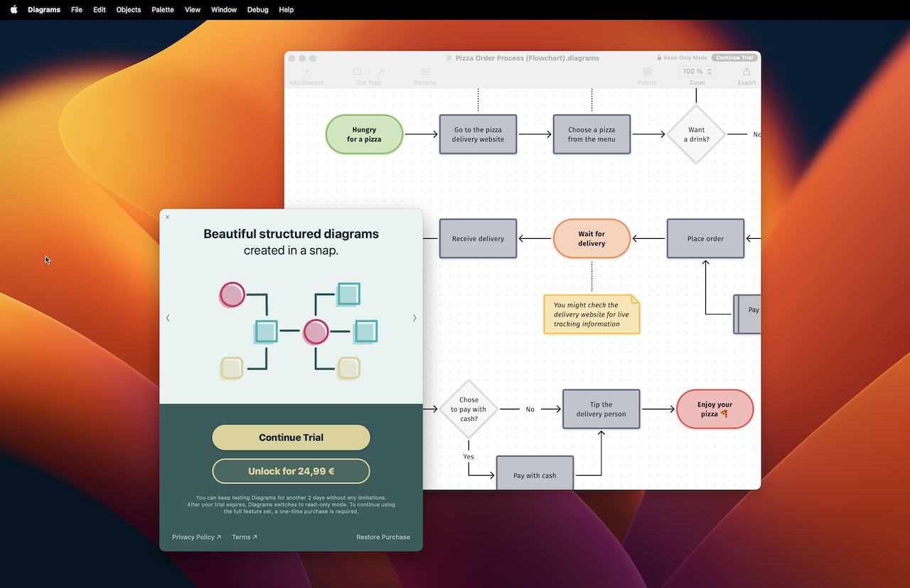Click the Beautiful structured diagrams heading

point(291,234)
